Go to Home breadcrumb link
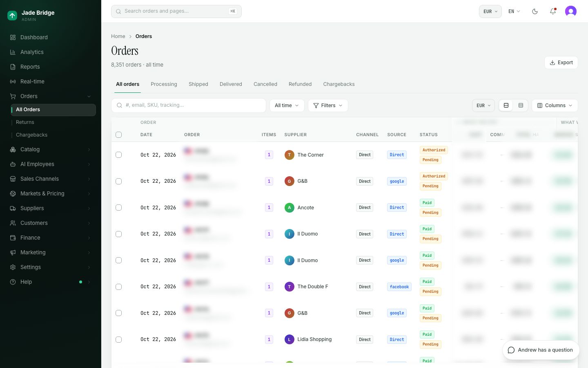 pos(118,36)
